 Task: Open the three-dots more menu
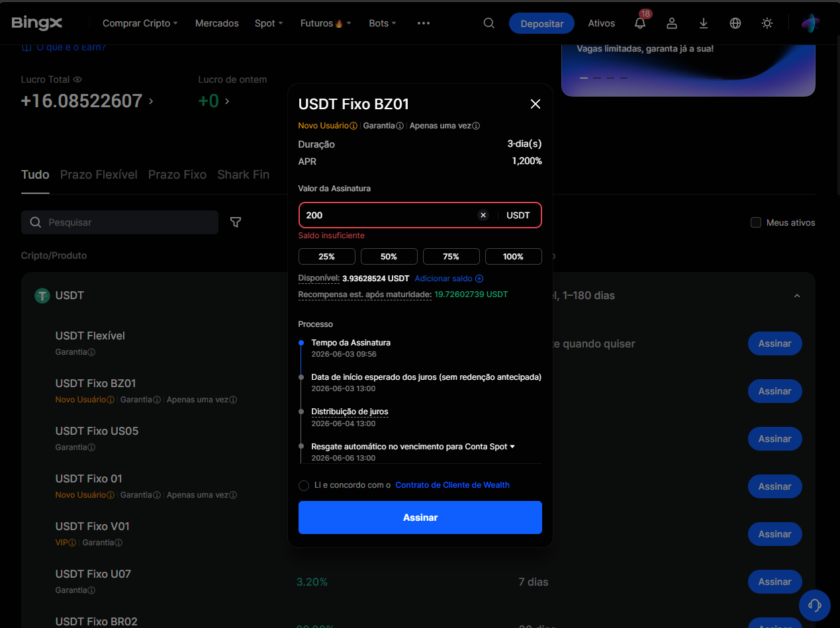click(424, 23)
